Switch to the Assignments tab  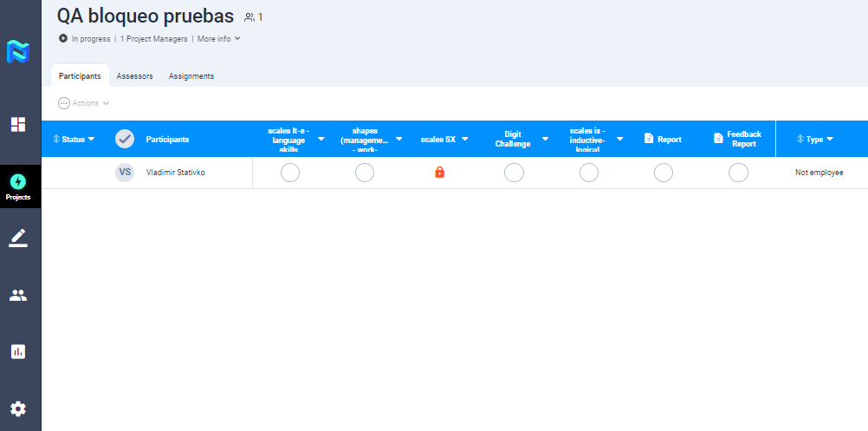(191, 76)
